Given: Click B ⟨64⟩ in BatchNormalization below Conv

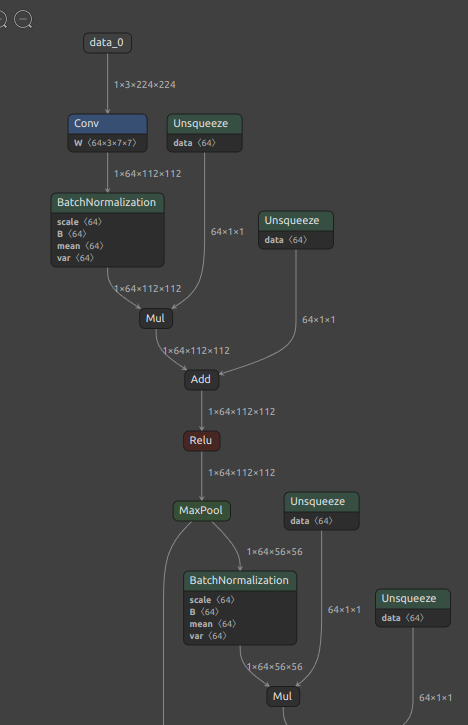Looking at the screenshot, I should [72, 234].
